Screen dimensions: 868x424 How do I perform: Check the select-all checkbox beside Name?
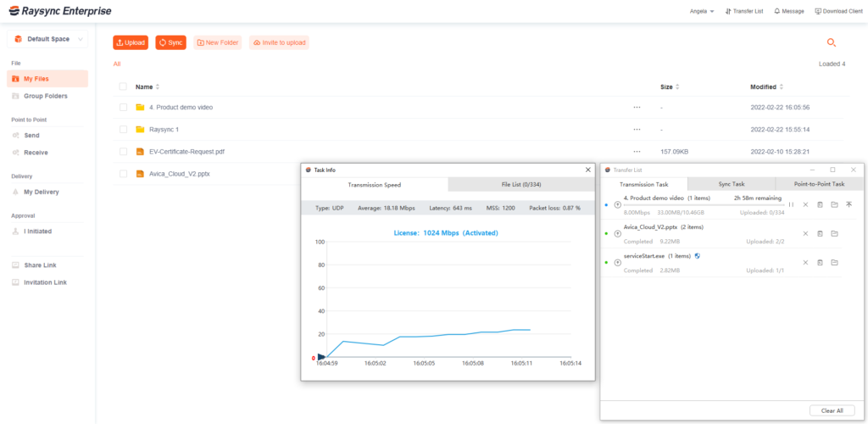123,86
